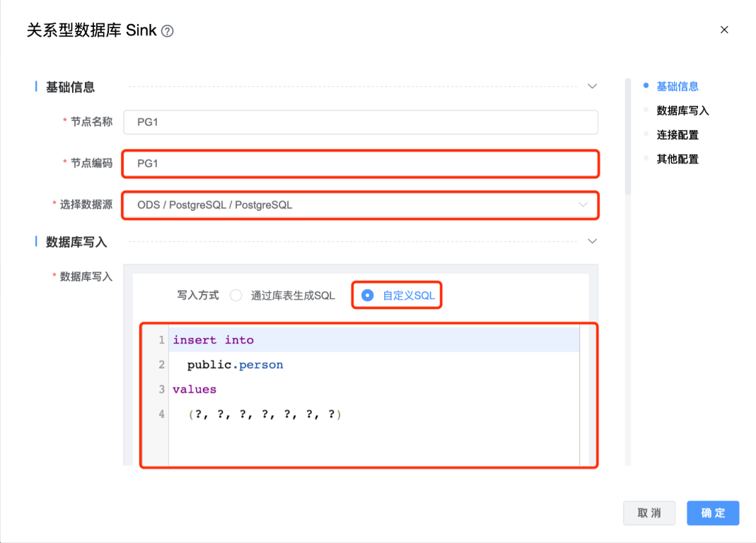Collapse the 数据库写入 section chevron
The image size is (756, 543).
tap(593, 241)
